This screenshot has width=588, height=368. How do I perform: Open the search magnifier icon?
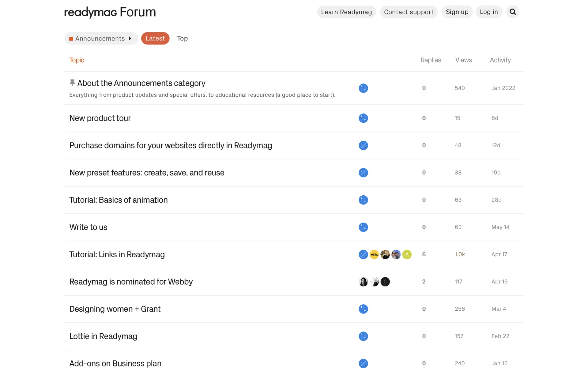[x=513, y=12]
